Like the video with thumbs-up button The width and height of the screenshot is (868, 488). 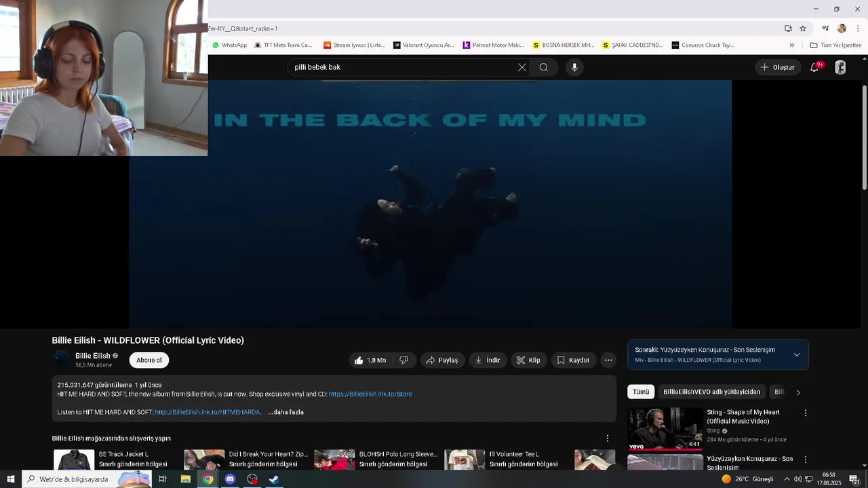(x=371, y=360)
